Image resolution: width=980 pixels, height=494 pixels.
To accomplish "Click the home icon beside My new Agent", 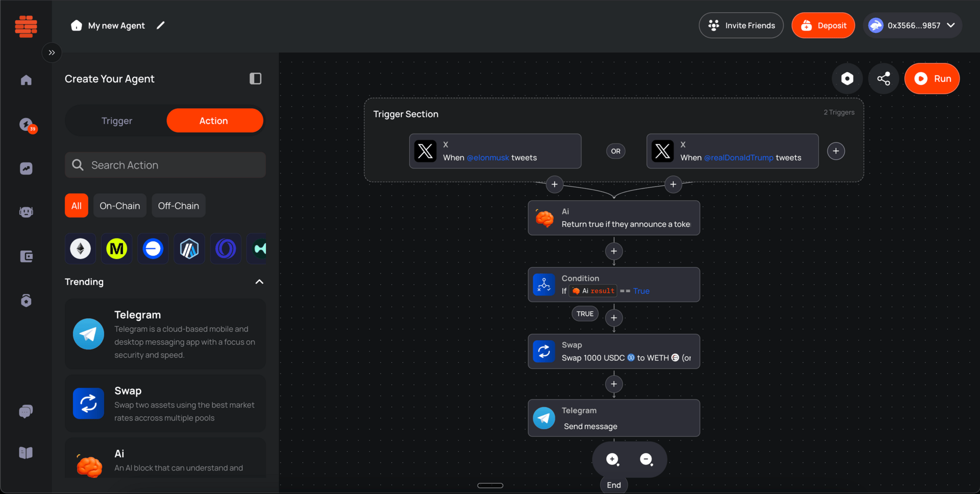I will tap(77, 26).
